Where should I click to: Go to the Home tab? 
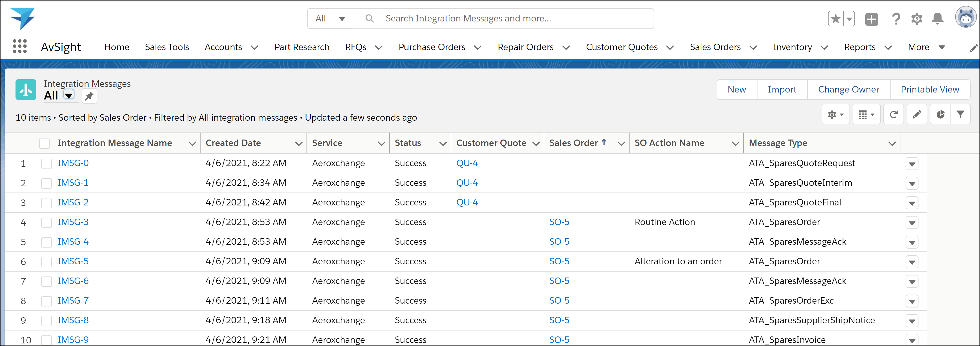coord(117,47)
